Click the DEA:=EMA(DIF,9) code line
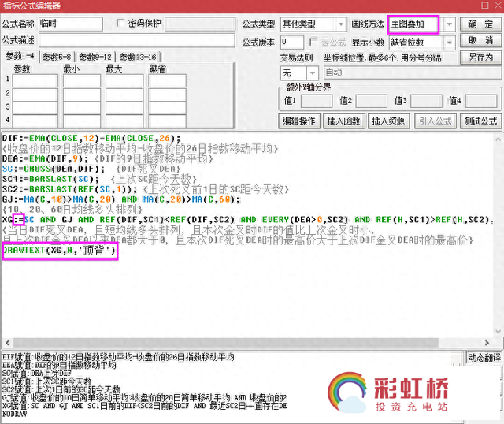504x424 pixels. pos(45,158)
